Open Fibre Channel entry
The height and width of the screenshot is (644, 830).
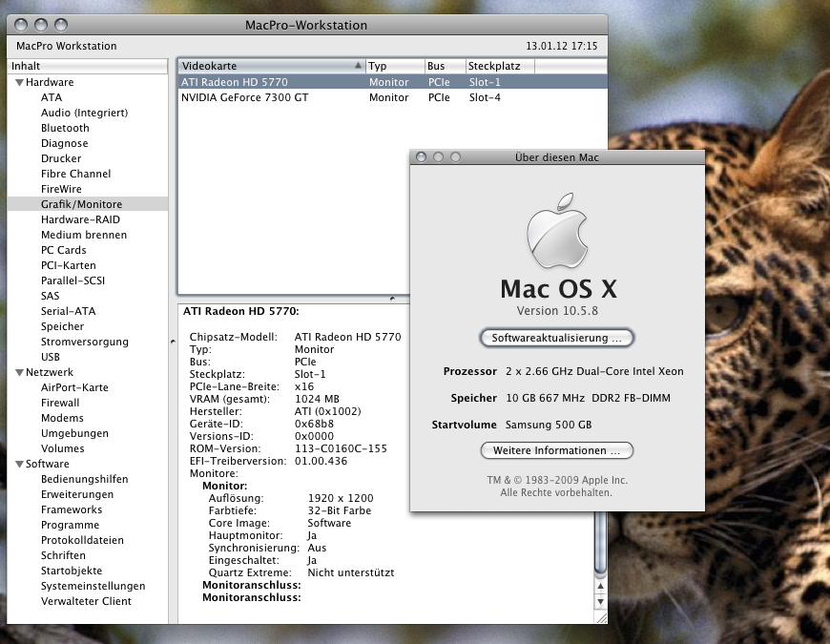(75, 174)
